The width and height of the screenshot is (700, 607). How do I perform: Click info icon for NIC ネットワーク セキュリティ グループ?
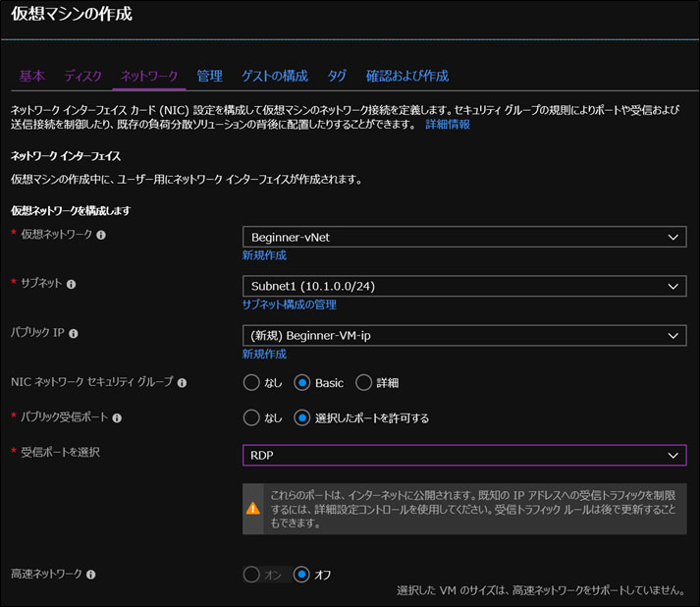[183, 382]
